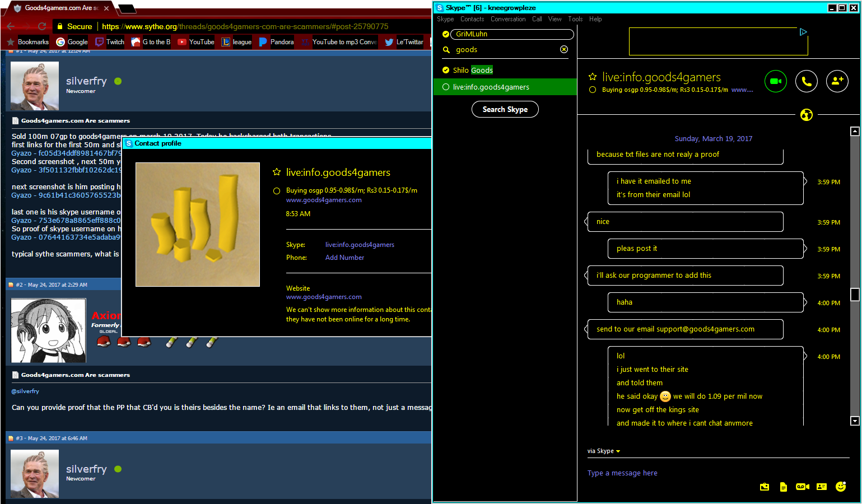Click the 'send to our email support@goods4gamers.com' message

click(686, 329)
